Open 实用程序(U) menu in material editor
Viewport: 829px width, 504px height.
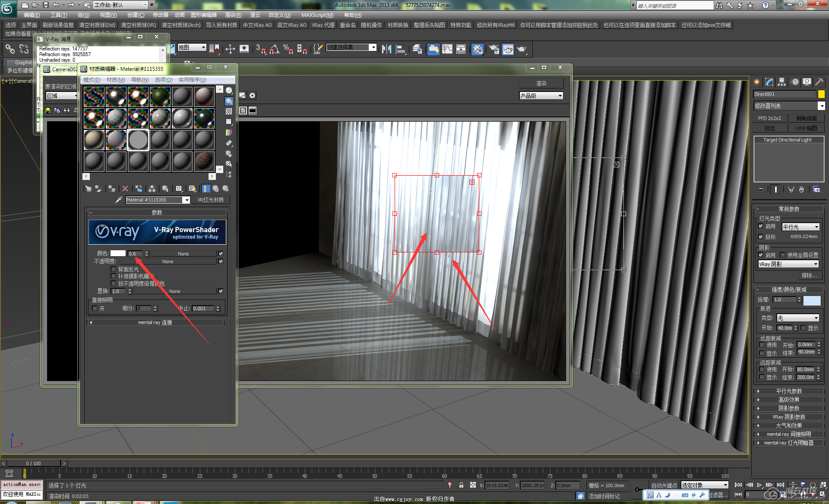coord(193,80)
